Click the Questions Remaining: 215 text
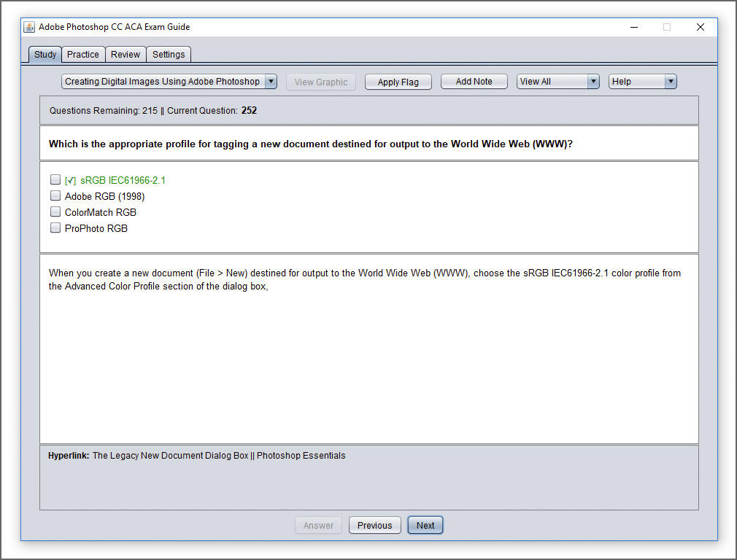 [x=104, y=110]
